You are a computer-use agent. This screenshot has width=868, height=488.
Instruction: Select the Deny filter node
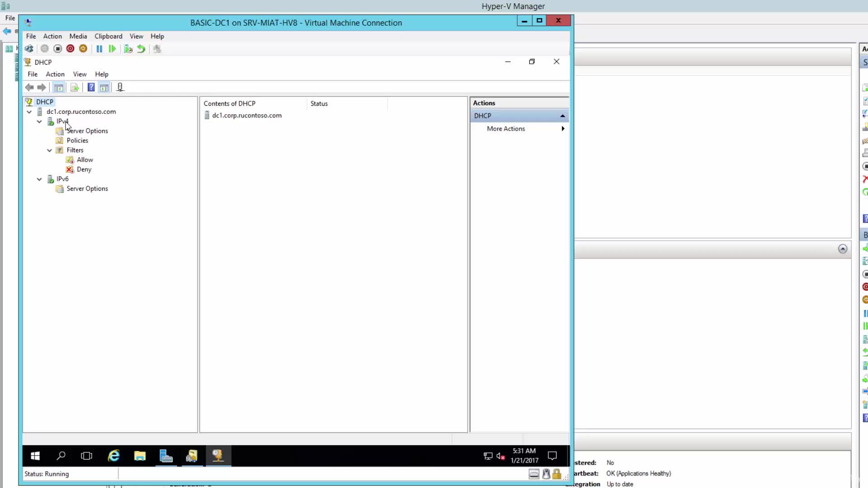84,169
